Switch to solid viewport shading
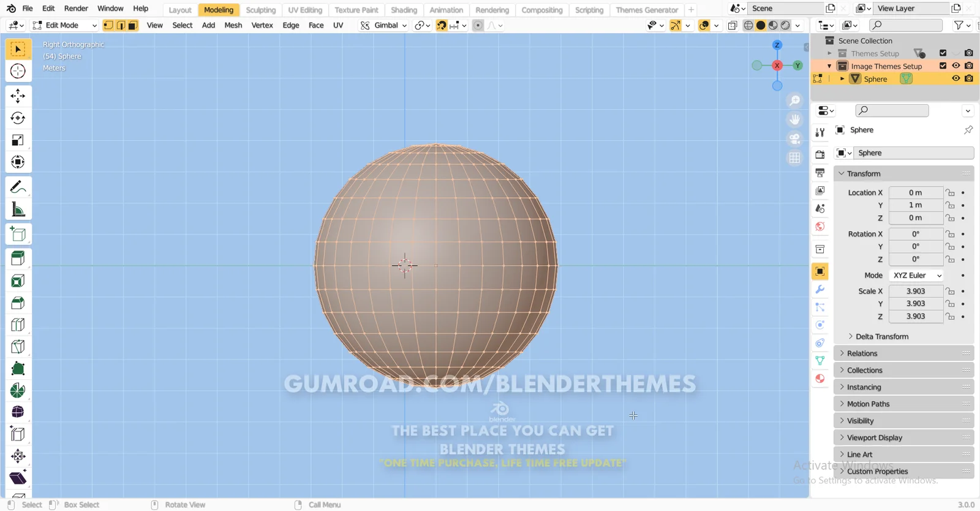Screen dimensions: 980x511 pyautogui.click(x=761, y=25)
